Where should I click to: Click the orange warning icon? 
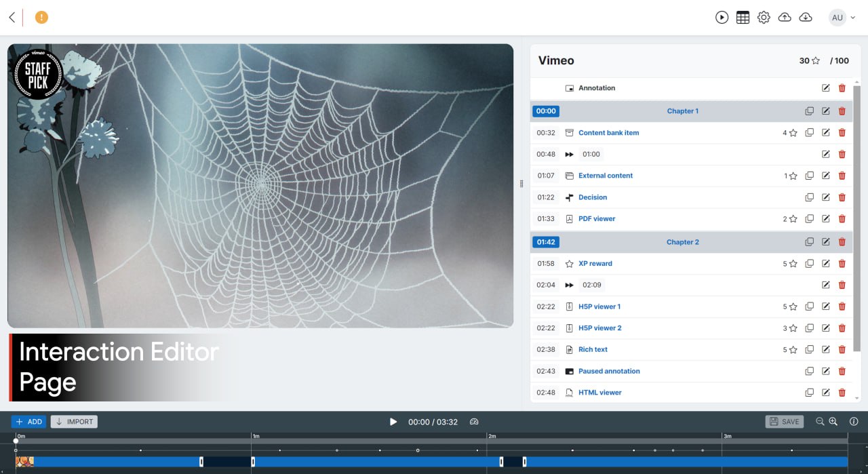(41, 18)
